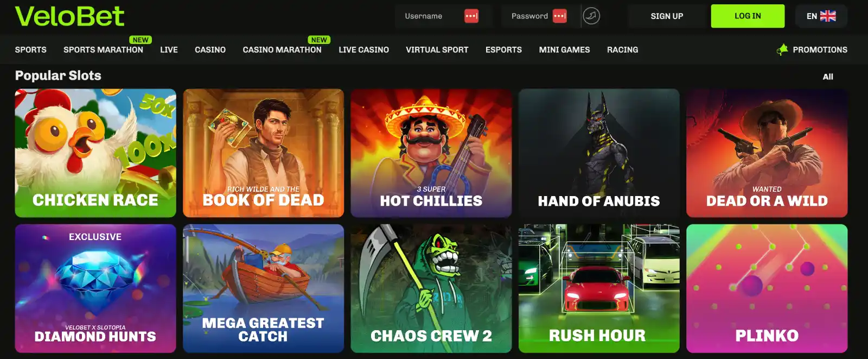The height and width of the screenshot is (359, 868).
Task: Click the VeloBet logo
Action: (69, 16)
